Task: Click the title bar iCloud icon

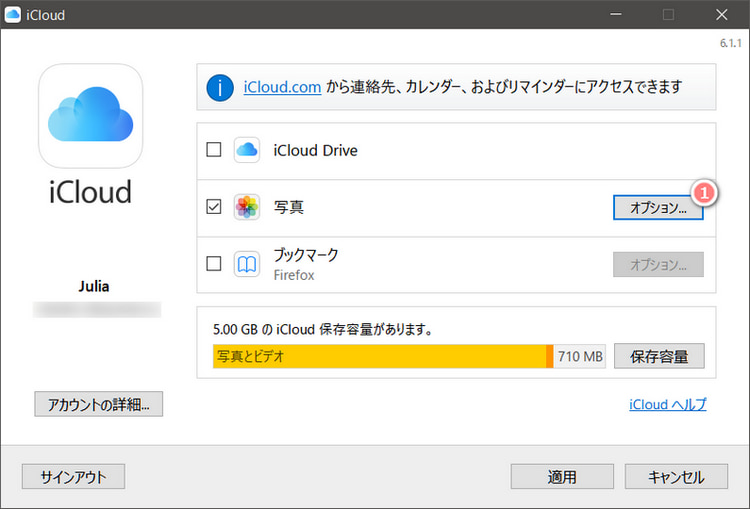Action: pos(12,14)
